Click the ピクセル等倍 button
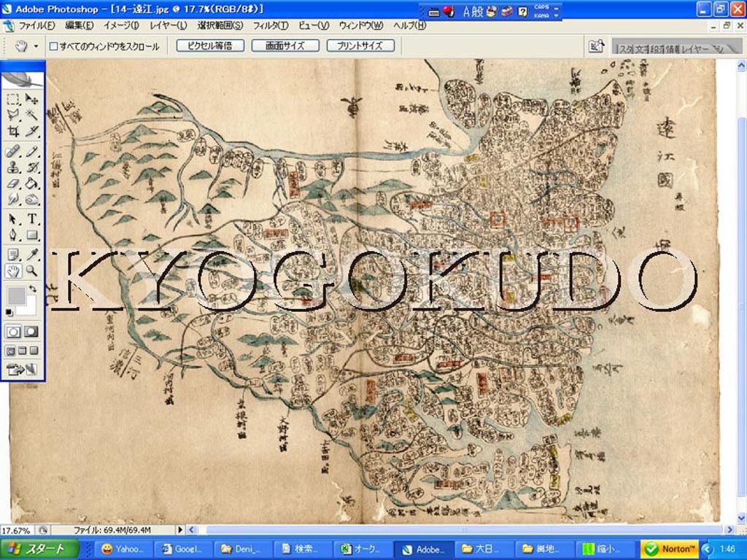This screenshot has width=747, height=560. pos(210,46)
